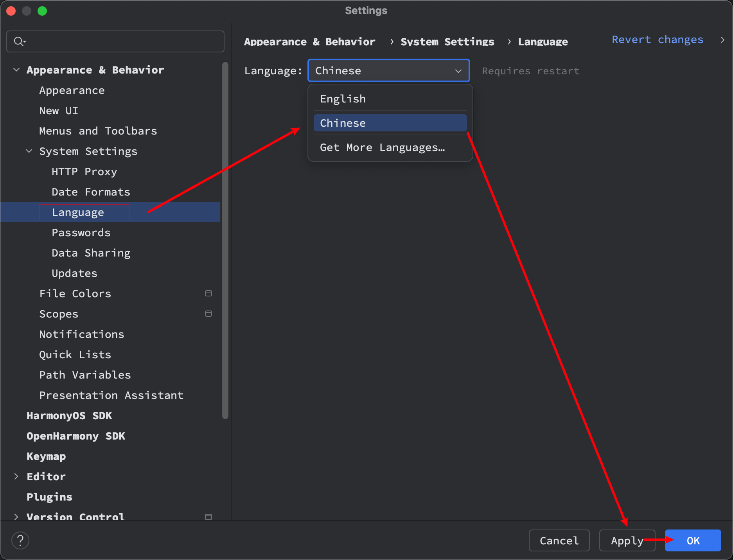Viewport: 733px width, 560px height.
Task: Open the Language dropdown combo box
Action: 388,70
